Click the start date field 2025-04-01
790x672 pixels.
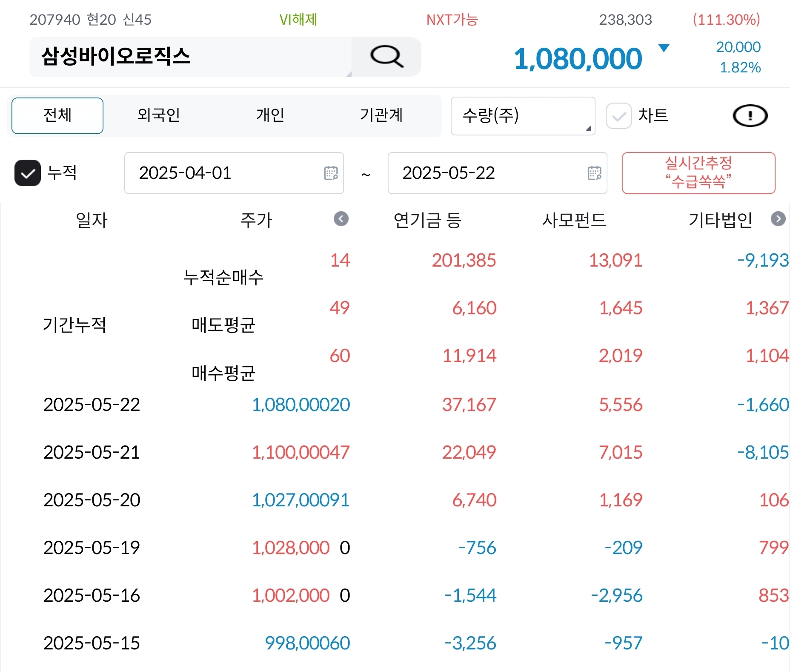coord(234,173)
